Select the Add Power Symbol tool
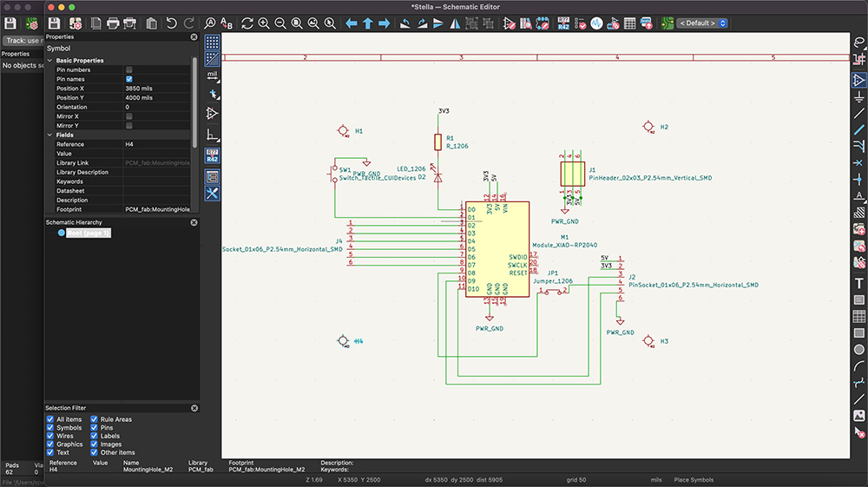This screenshot has height=487, width=868. pyautogui.click(x=859, y=97)
